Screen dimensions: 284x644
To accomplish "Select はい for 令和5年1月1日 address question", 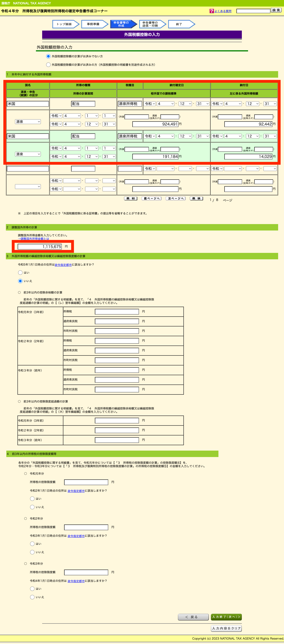I will [x=20, y=272].
